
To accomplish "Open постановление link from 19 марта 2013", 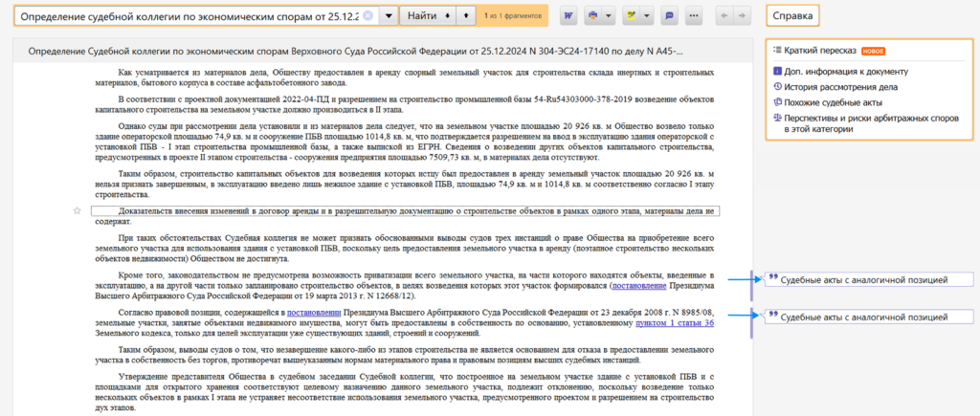I will pos(639,285).
